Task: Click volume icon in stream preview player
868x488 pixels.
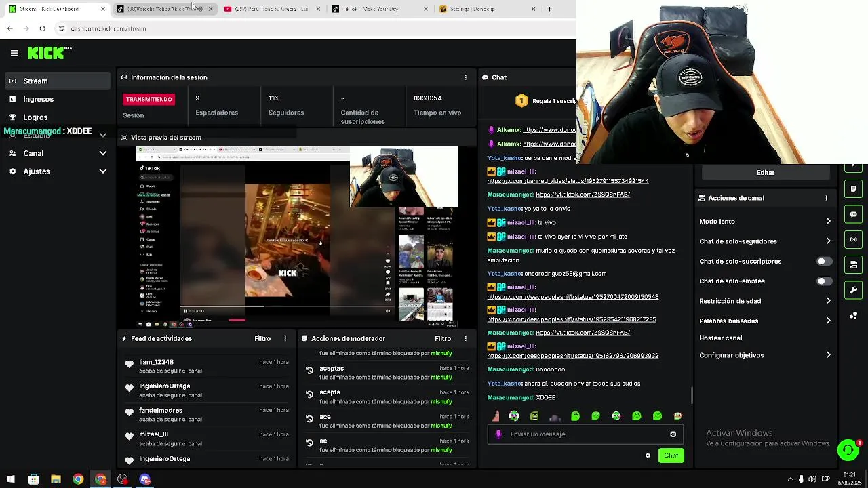Action: point(388,311)
